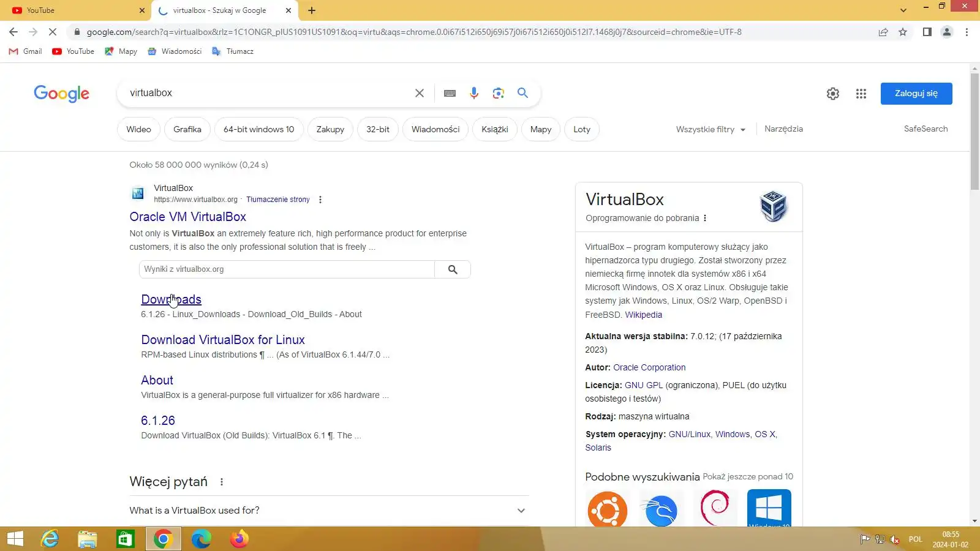
Task: Open the Windows Start button
Action: pyautogui.click(x=15, y=539)
